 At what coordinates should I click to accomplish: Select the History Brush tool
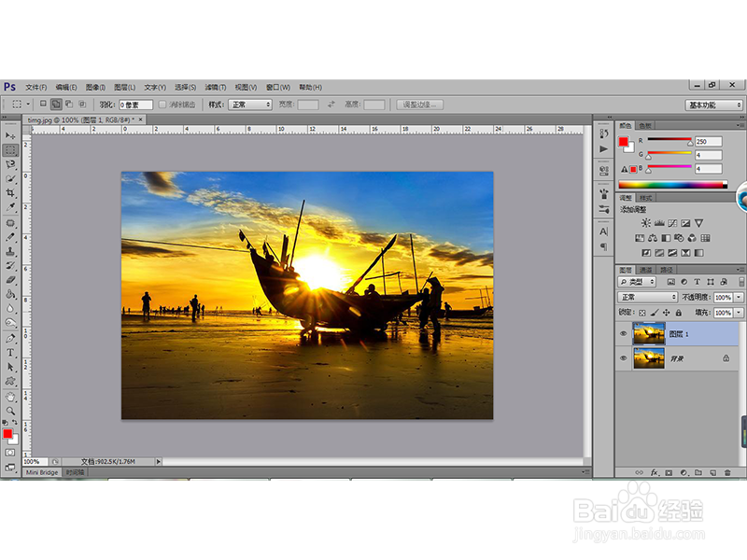(x=10, y=266)
